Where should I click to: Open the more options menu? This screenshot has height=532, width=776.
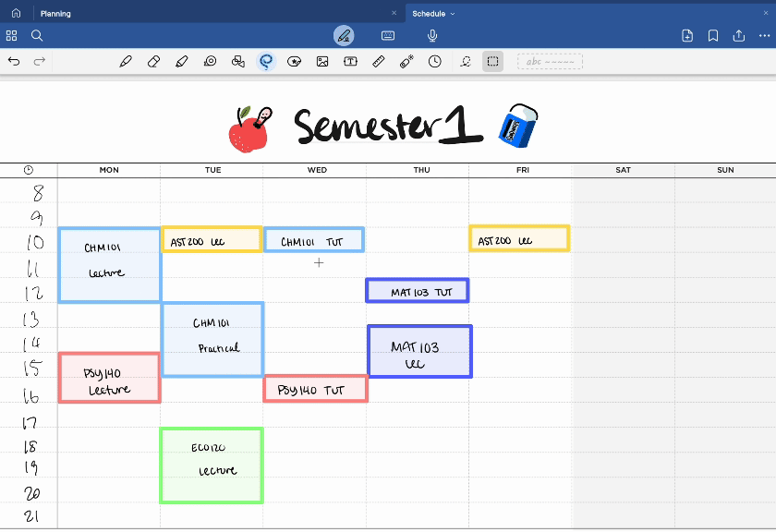click(764, 36)
